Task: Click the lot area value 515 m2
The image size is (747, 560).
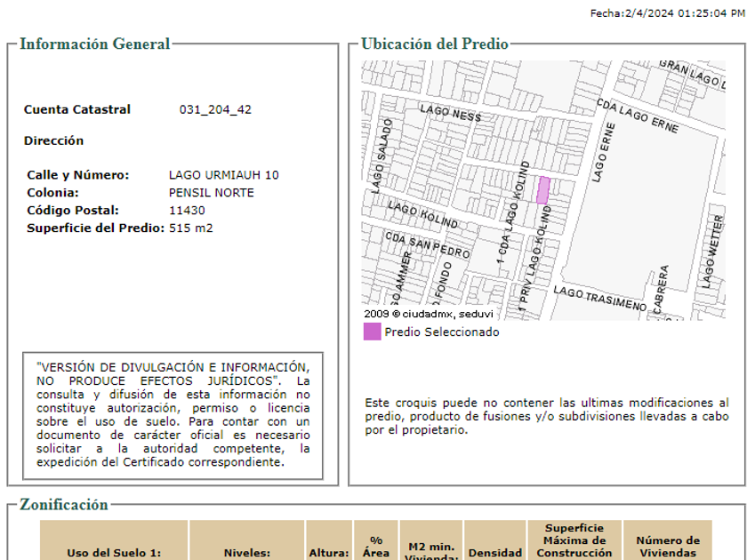Action: (x=190, y=228)
